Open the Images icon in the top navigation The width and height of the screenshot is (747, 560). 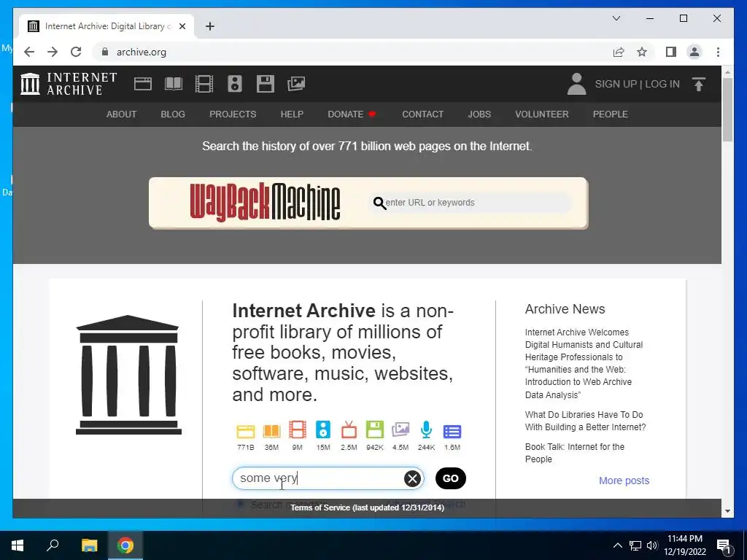click(x=296, y=84)
